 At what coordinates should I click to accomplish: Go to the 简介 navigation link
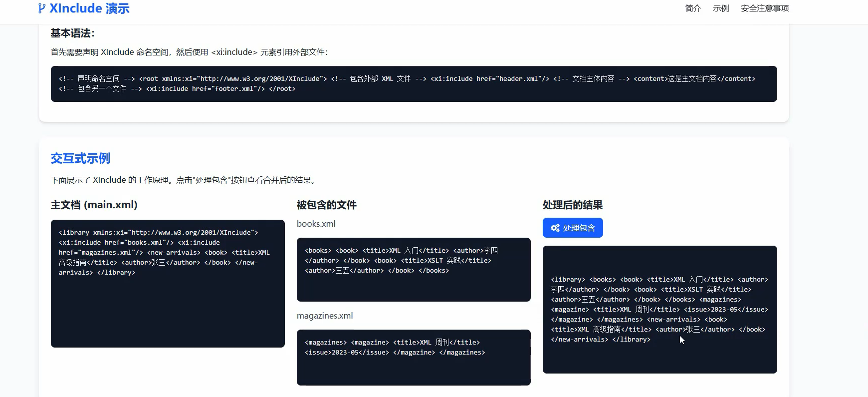coord(693,8)
